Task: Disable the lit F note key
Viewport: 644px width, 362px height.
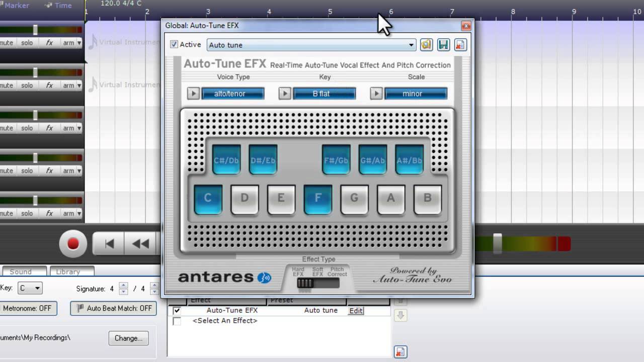Action: (318, 200)
